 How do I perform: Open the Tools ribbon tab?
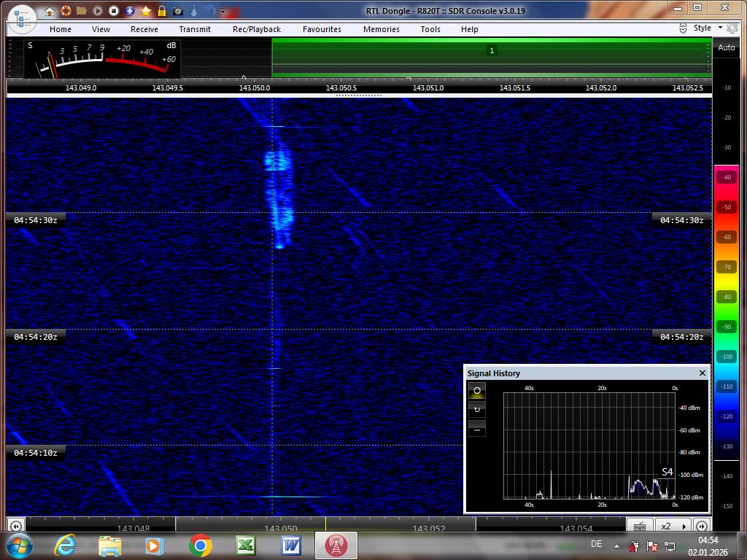tap(430, 29)
